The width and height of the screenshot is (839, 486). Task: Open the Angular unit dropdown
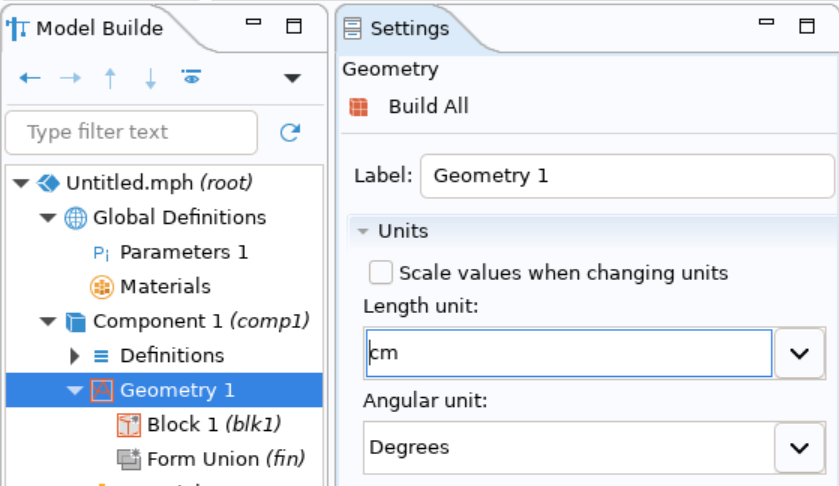(799, 447)
